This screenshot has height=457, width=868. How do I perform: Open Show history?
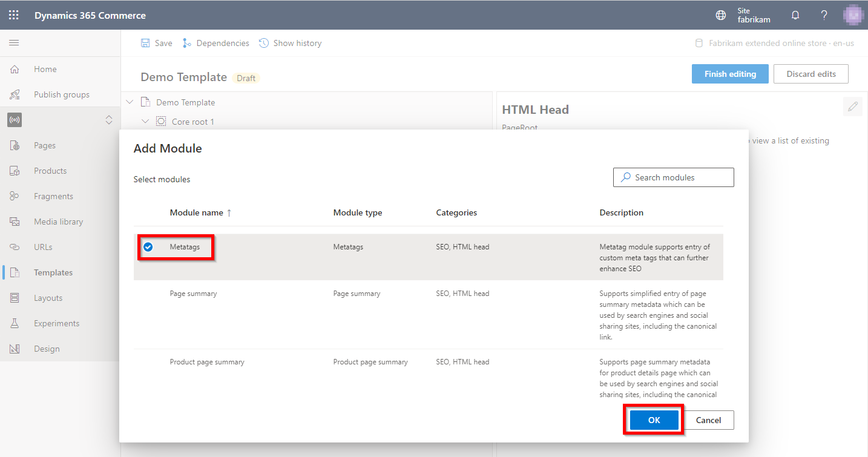(290, 42)
